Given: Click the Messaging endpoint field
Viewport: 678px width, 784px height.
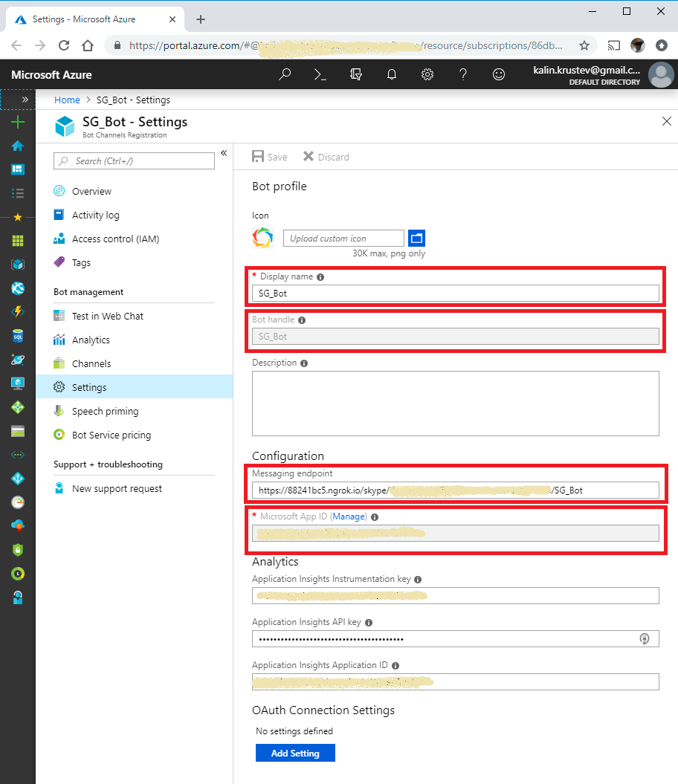Looking at the screenshot, I should pyautogui.click(x=455, y=490).
